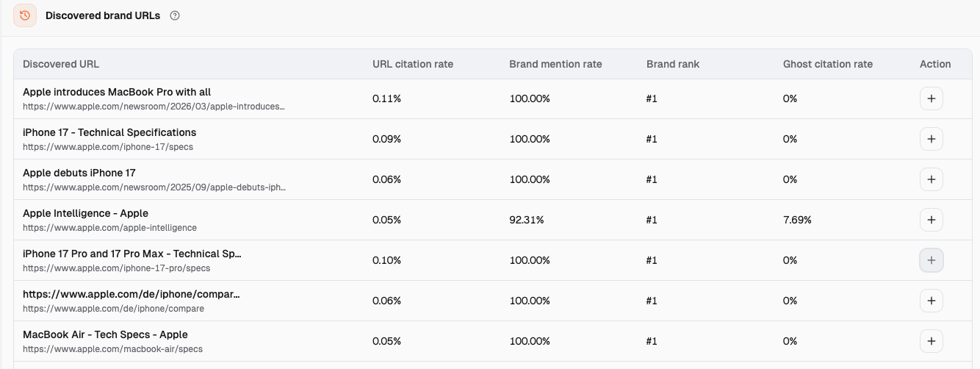980x369 pixels.
Task: Click the newsroom/2026/03 URL text
Action: (154, 107)
